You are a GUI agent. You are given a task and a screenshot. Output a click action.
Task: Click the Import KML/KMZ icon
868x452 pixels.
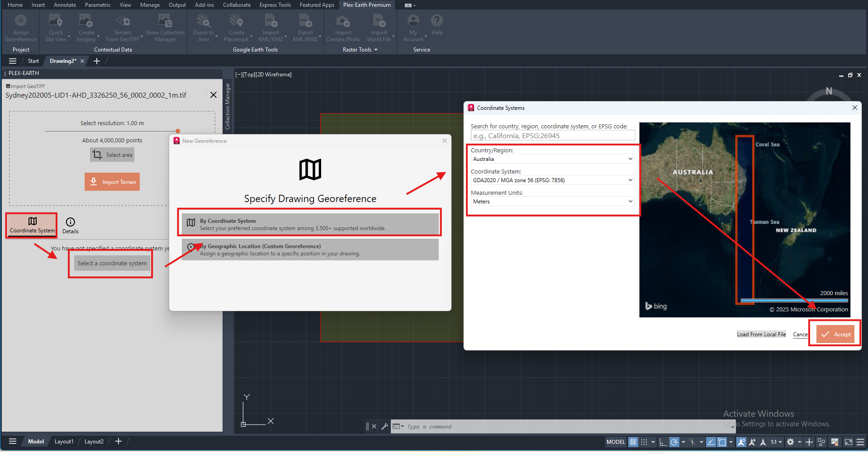pos(271,21)
